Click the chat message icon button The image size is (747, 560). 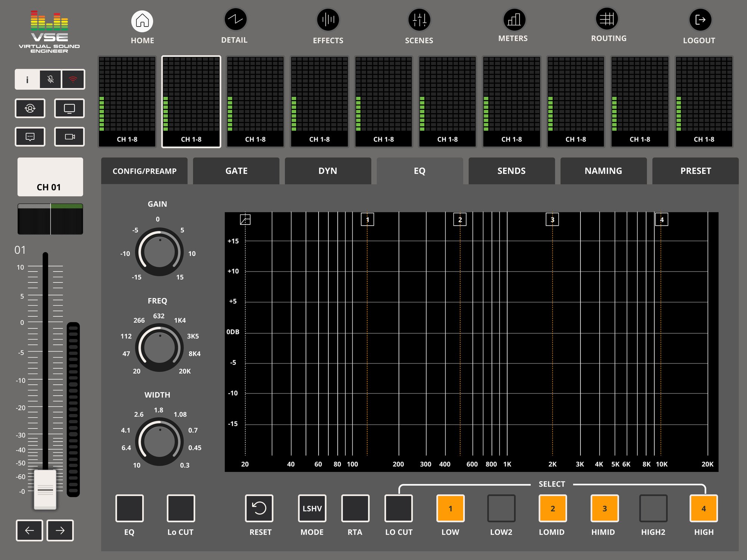tap(30, 137)
